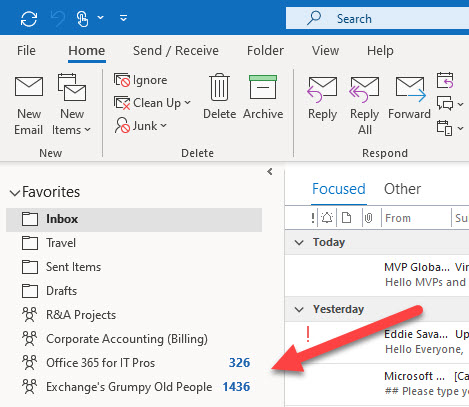Click the Reply All button
The image size is (469, 407).
(x=364, y=105)
